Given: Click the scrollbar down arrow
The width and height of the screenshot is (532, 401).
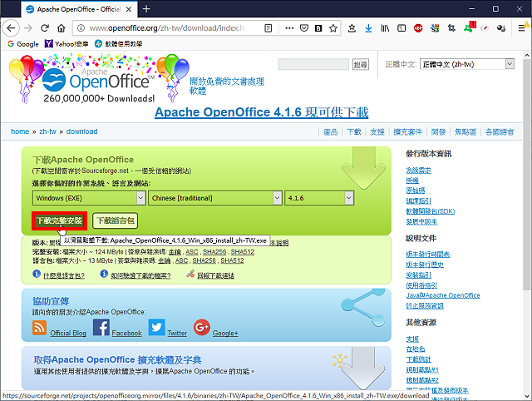Looking at the screenshot, I should 527,396.
